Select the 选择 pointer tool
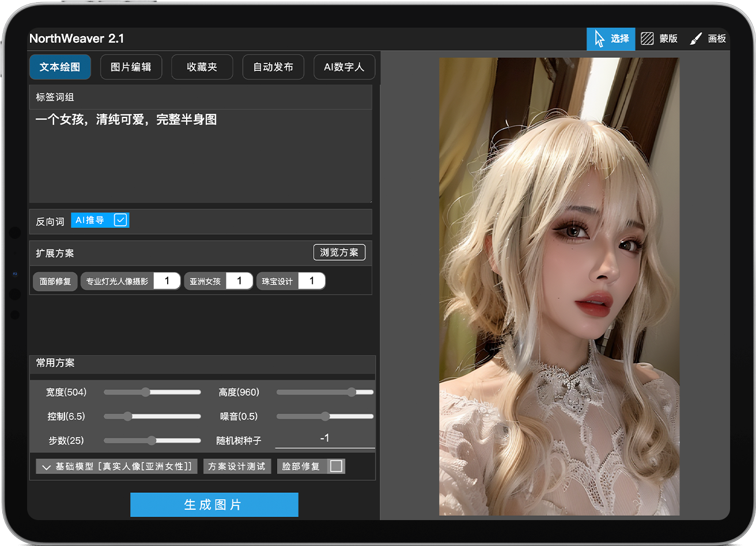Image resolution: width=756 pixels, height=546 pixels. click(x=611, y=39)
